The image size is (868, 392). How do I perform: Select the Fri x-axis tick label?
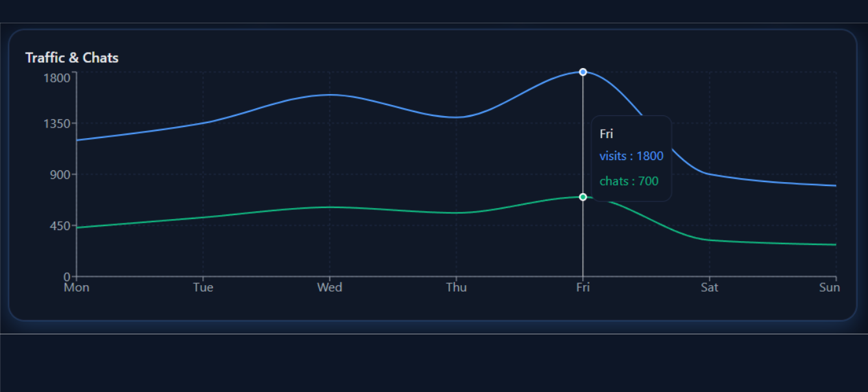[583, 288]
